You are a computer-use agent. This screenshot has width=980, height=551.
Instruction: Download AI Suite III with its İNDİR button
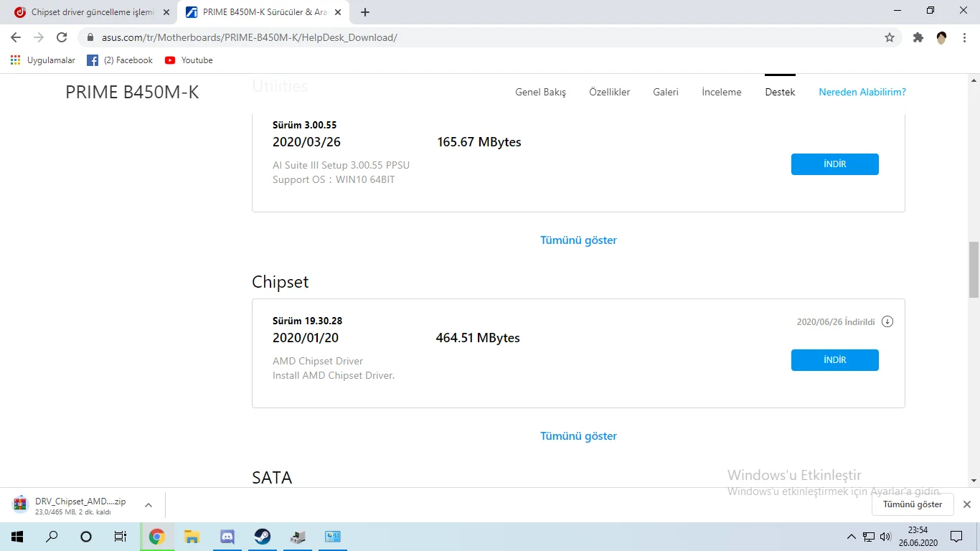(x=835, y=164)
